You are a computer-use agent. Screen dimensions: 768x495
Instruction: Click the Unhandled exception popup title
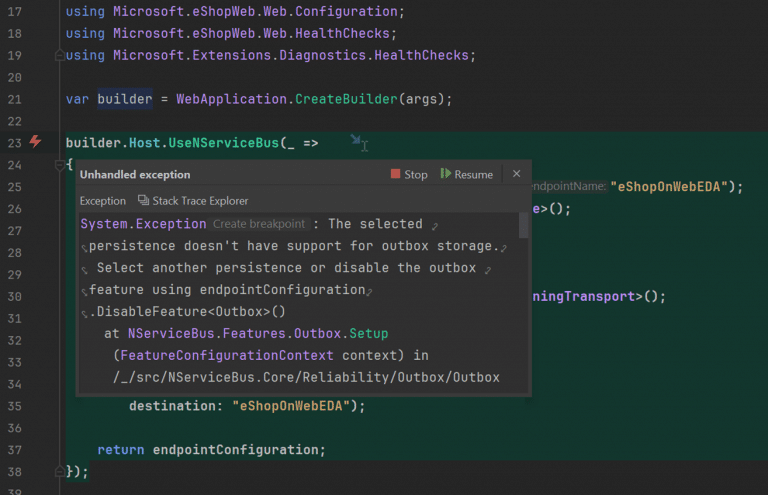tap(135, 174)
